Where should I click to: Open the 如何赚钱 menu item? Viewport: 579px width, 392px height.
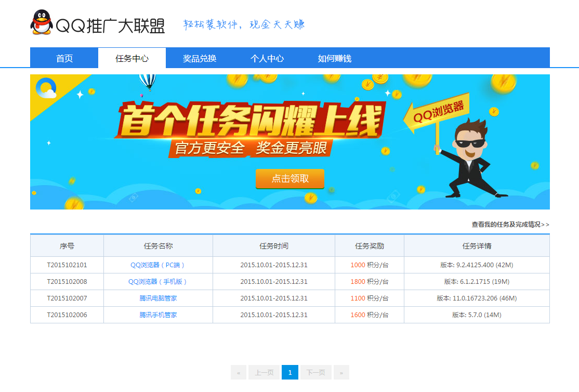(x=333, y=58)
